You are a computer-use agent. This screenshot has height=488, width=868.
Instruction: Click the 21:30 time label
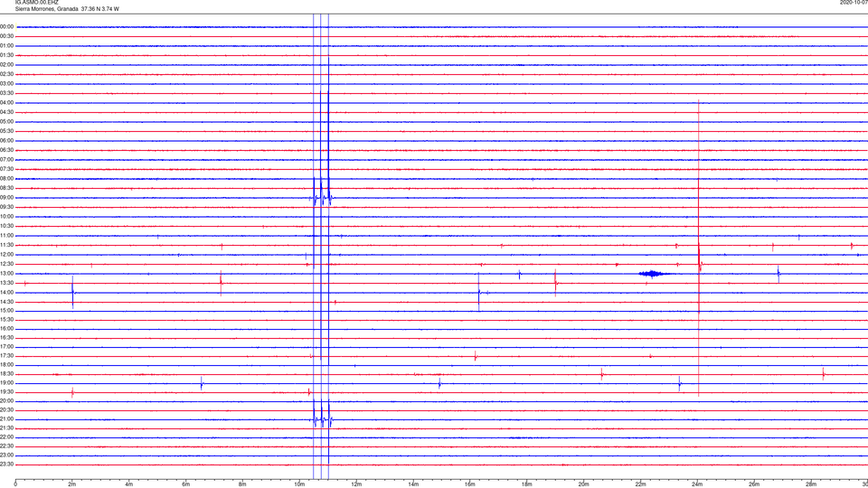coord(6,428)
